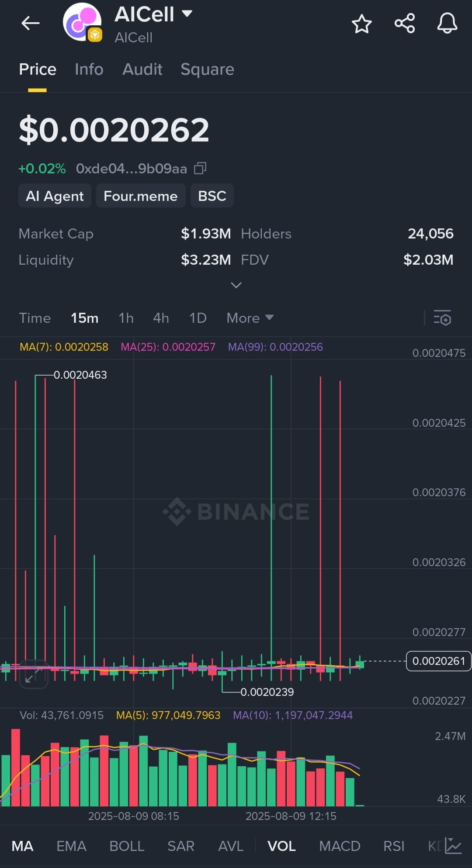
Task: Open chart settings icon beside timeframes
Action: click(442, 318)
